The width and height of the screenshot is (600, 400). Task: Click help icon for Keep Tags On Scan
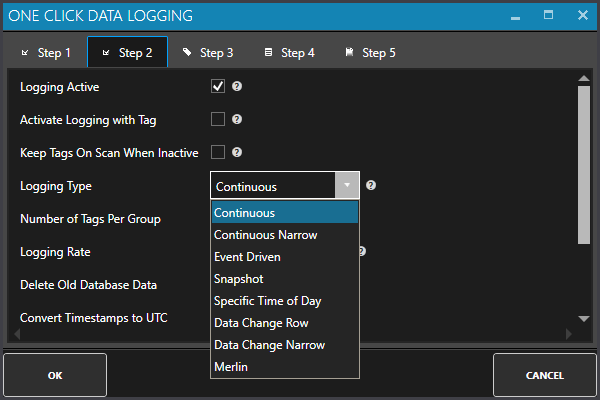(x=237, y=153)
